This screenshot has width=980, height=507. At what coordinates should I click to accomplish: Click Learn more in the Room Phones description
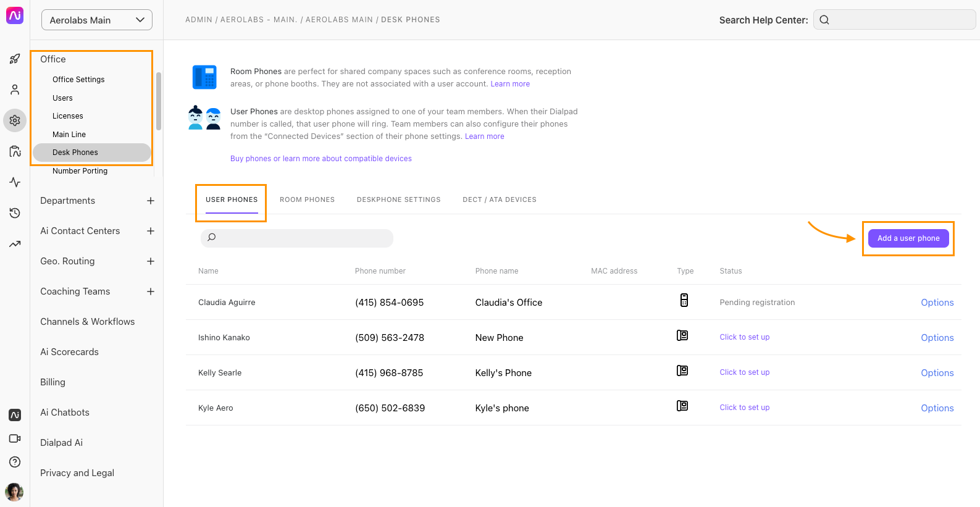(x=510, y=84)
